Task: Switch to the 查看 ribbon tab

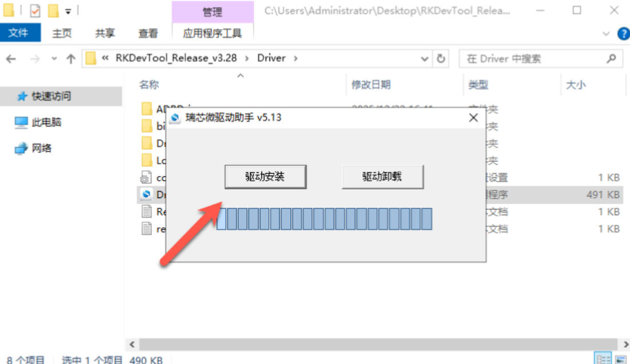Action: pos(148,34)
